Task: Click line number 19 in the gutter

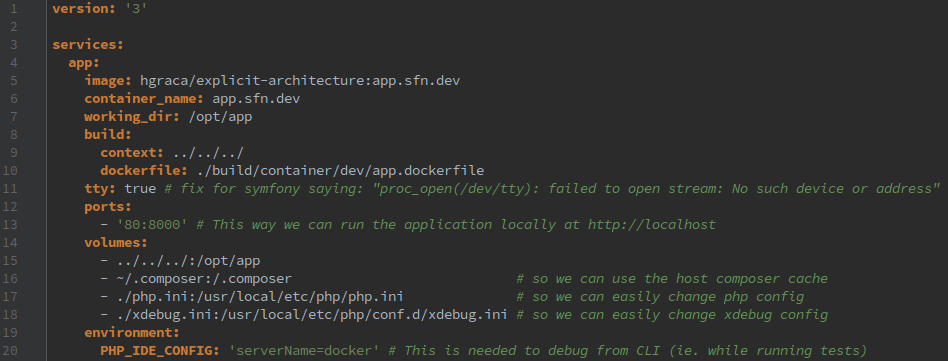Action: [10, 333]
